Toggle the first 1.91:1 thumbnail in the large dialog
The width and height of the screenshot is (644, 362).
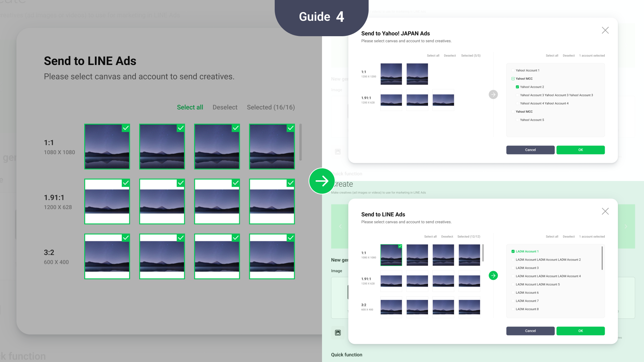107,201
